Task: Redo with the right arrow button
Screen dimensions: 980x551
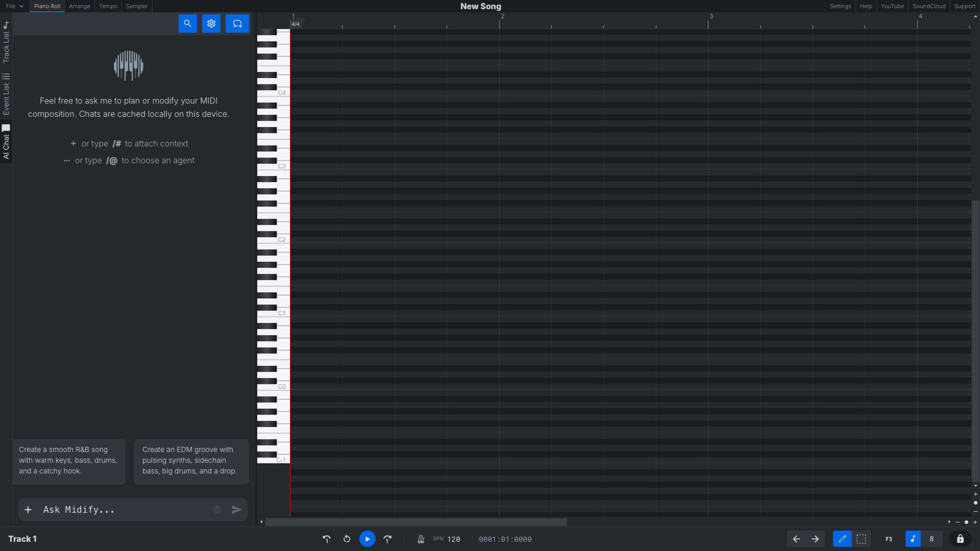Action: point(815,539)
